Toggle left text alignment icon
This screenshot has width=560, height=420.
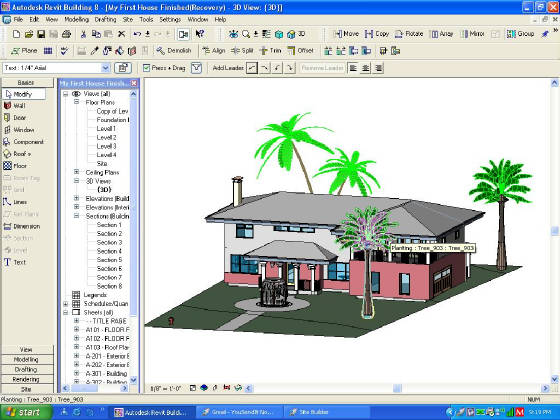click(353, 68)
